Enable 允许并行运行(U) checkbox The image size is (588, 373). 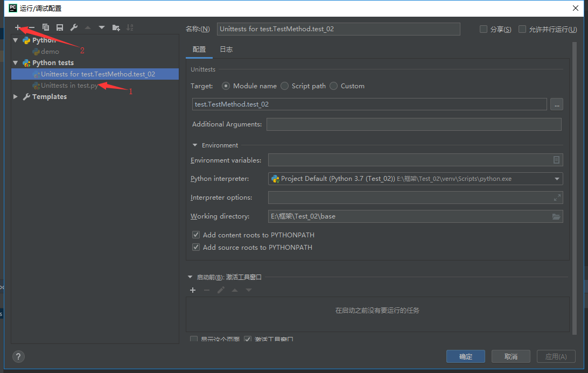522,29
